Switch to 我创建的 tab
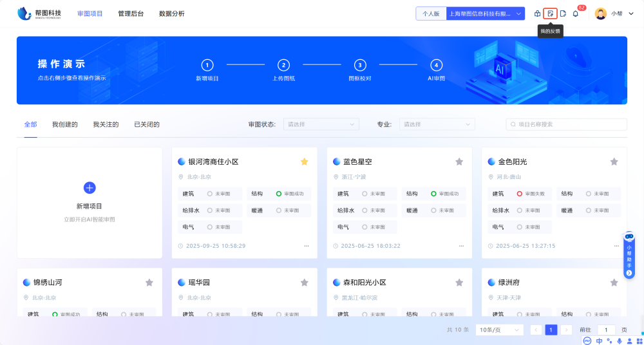This screenshot has height=345, width=644. 65,124
